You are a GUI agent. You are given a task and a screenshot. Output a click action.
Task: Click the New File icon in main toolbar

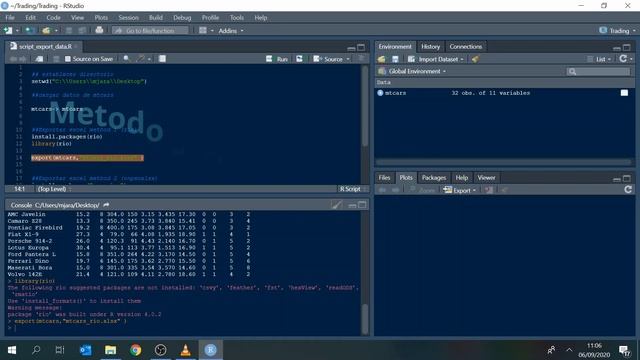pyautogui.click(x=8, y=31)
